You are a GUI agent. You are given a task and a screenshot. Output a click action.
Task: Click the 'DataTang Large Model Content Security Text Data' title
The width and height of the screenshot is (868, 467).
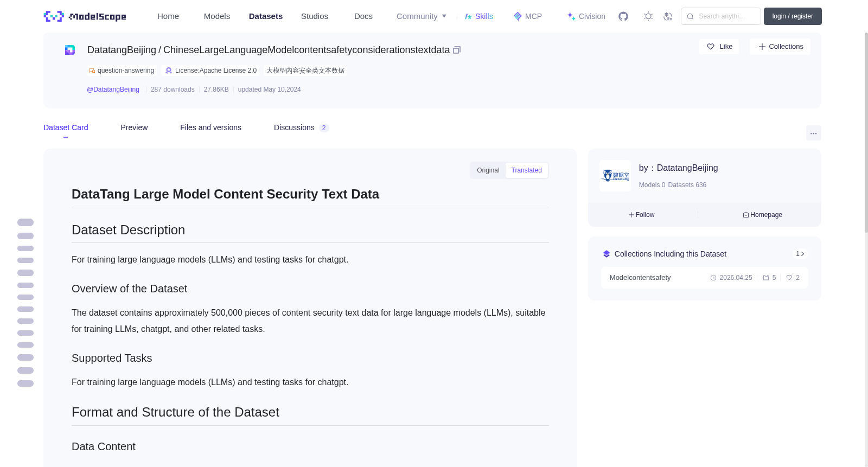click(x=225, y=194)
